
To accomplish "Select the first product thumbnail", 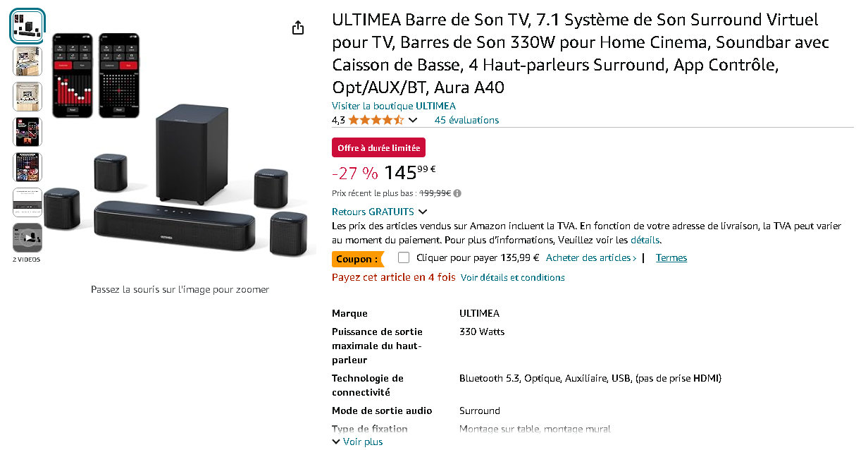I will pos(27,25).
